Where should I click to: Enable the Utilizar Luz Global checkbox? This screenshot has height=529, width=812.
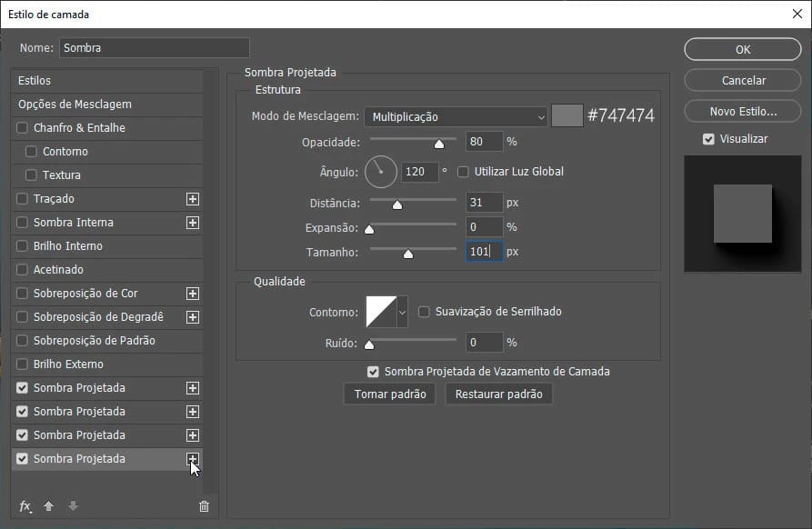click(462, 171)
